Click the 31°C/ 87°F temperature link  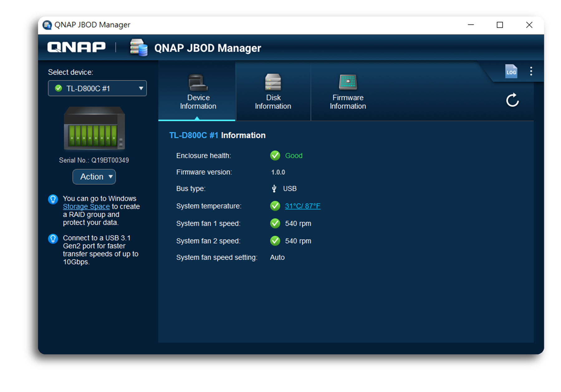click(x=302, y=206)
